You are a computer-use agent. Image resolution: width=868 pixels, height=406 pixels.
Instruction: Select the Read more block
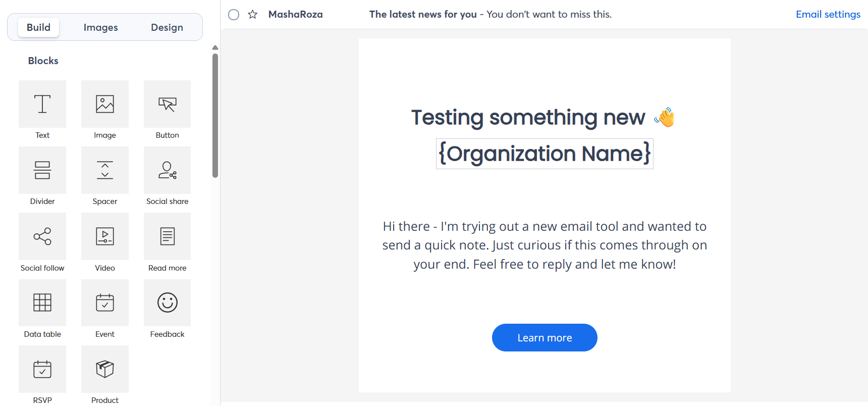167,236
